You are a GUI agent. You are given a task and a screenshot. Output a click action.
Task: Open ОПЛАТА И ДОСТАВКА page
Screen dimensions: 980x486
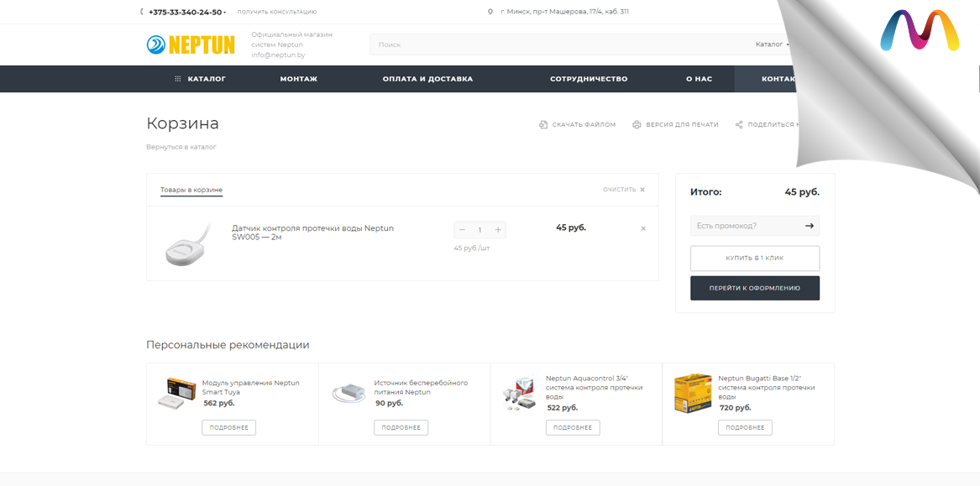(x=427, y=79)
